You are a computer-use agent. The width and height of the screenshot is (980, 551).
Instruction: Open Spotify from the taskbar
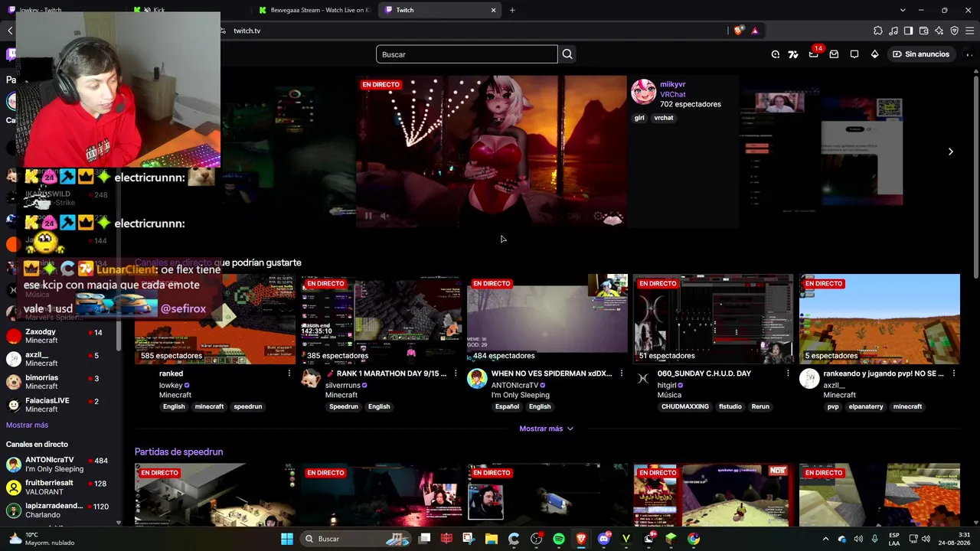pos(559,539)
